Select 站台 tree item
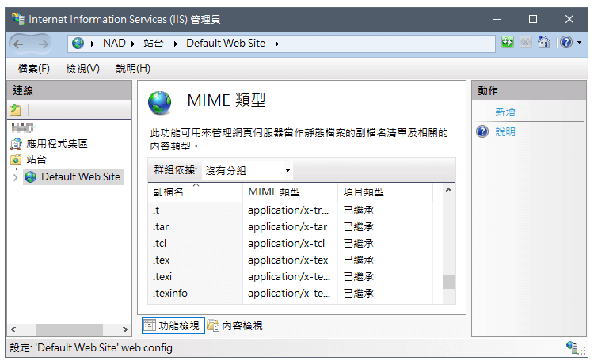594x364 pixels. [36, 160]
